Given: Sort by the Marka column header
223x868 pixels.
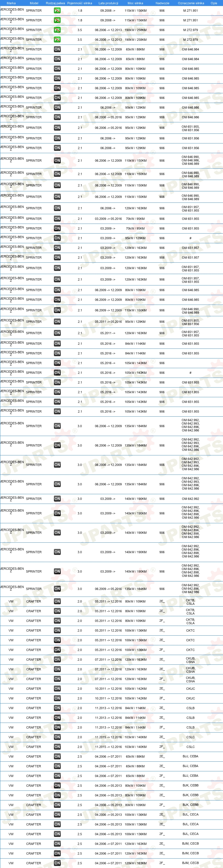Looking at the screenshot, I should coord(11,3).
